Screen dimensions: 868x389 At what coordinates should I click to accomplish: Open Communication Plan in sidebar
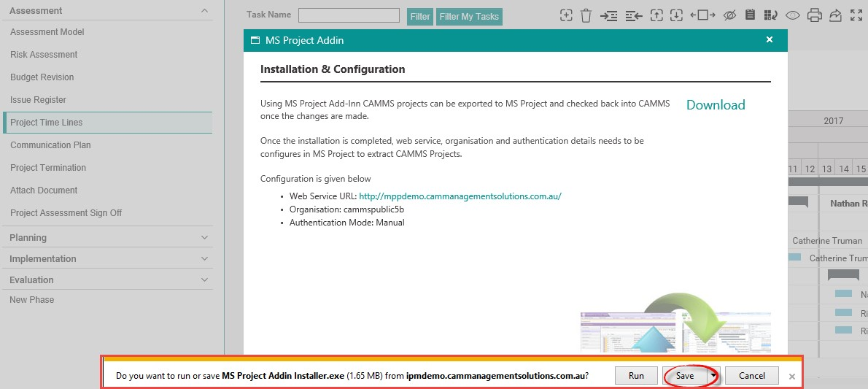coord(50,145)
